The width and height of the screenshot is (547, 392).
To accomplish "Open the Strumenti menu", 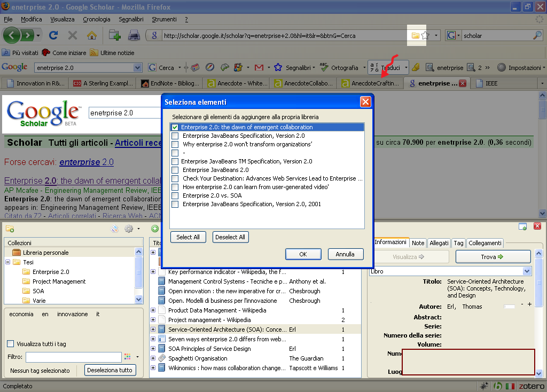I will (165, 19).
